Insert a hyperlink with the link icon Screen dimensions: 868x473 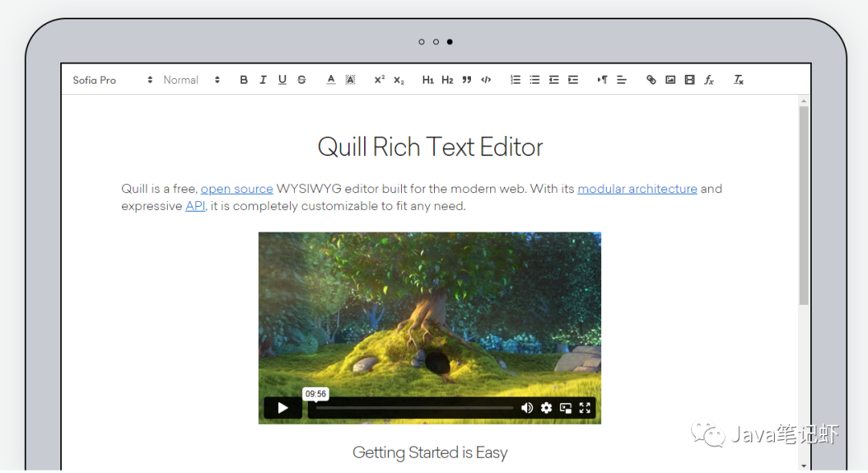click(651, 80)
